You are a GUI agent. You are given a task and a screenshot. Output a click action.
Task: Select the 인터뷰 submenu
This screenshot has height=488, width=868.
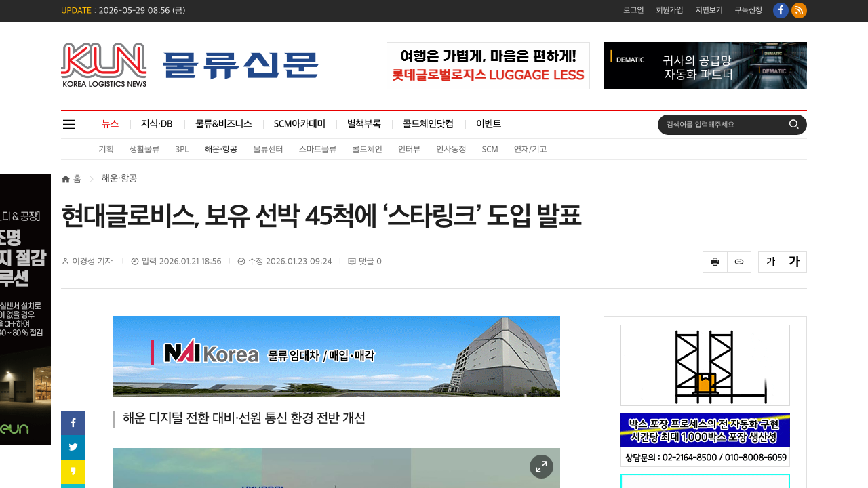coord(409,149)
